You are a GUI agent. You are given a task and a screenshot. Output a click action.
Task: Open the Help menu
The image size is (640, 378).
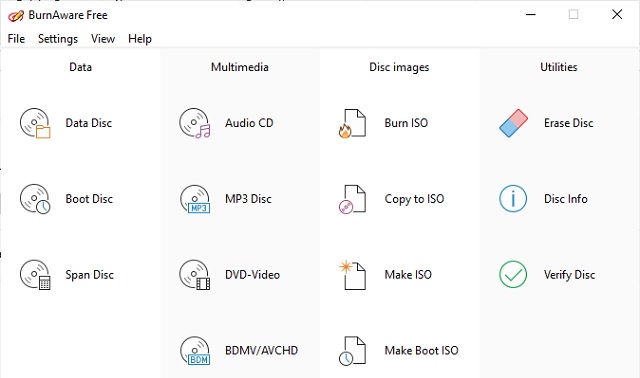pyautogui.click(x=140, y=39)
